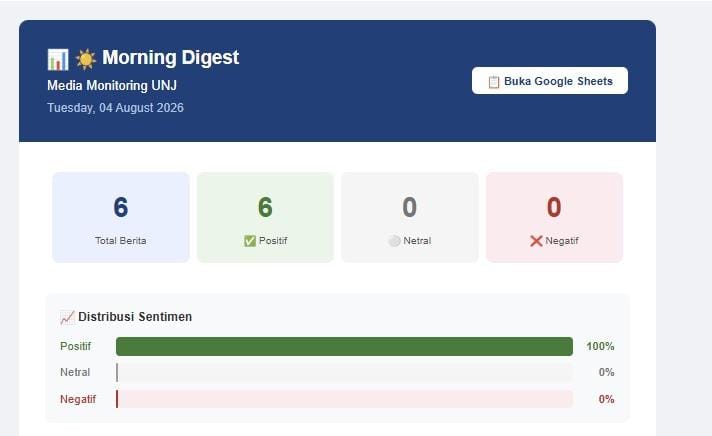
Task: Click the Distribusi Sentimen section heading
Action: [135, 317]
